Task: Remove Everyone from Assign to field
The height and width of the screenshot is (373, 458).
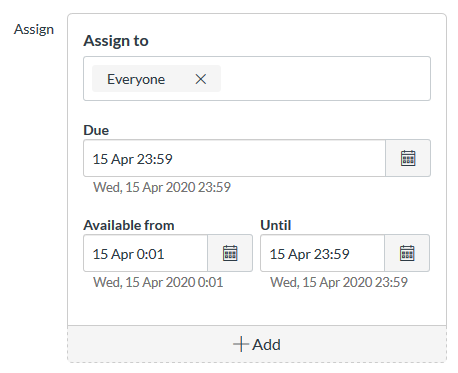Action: click(x=201, y=79)
